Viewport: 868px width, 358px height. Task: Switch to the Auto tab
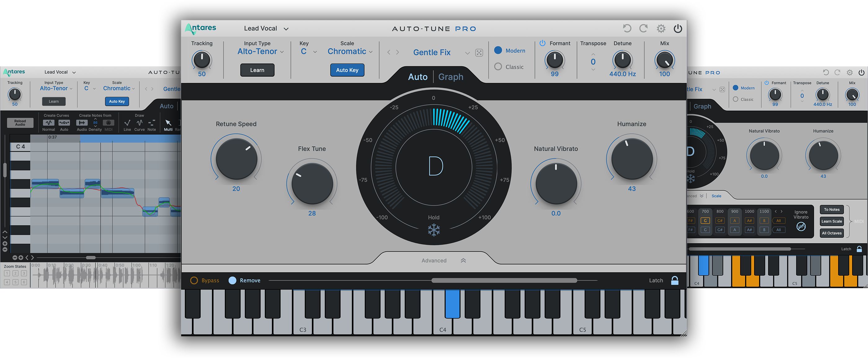[417, 77]
